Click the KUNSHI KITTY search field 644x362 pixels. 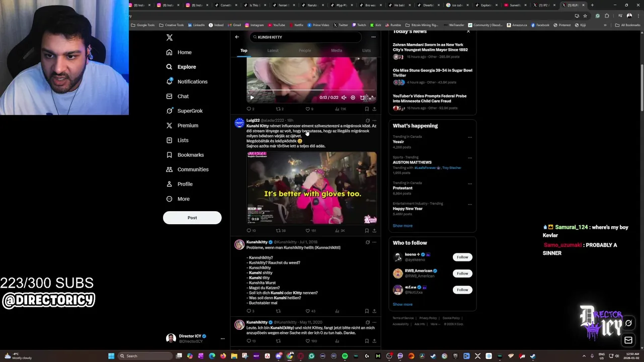tap(305, 37)
